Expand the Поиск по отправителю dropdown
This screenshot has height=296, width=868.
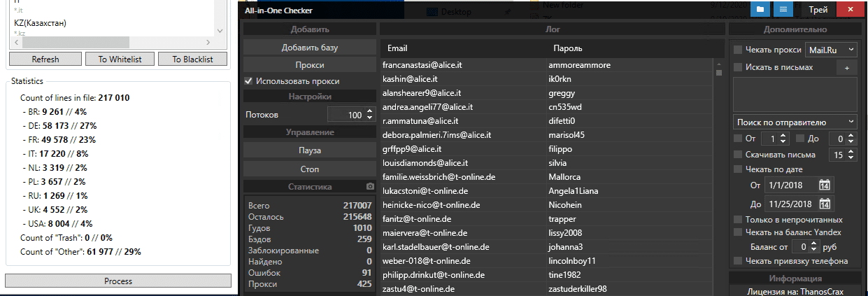(x=795, y=122)
